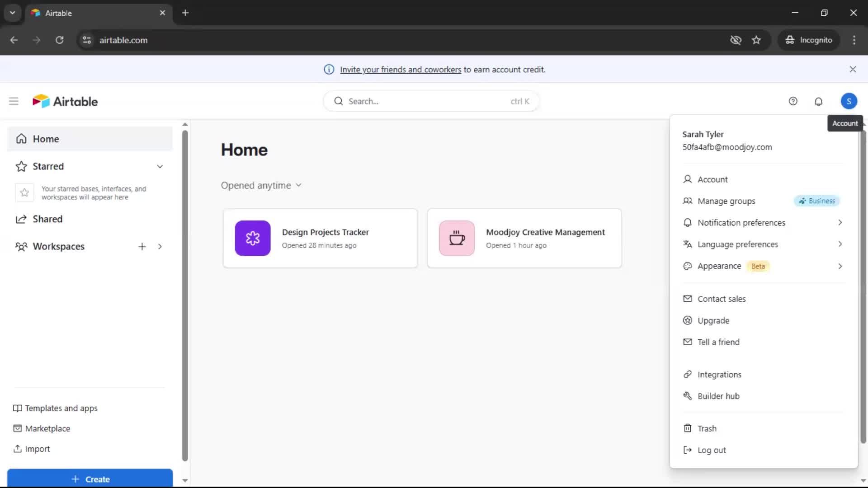This screenshot has width=868, height=488.
Task: Toggle the hamburger sidebar menu
Action: click(x=14, y=101)
